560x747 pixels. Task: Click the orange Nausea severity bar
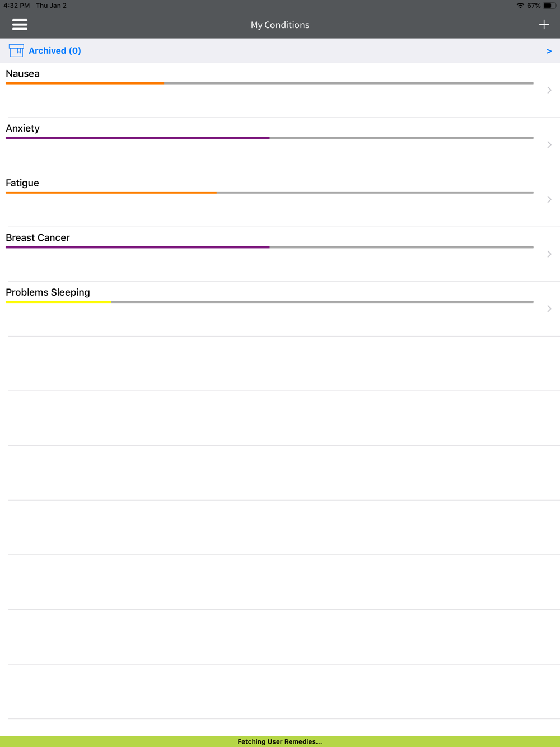pyautogui.click(x=85, y=83)
